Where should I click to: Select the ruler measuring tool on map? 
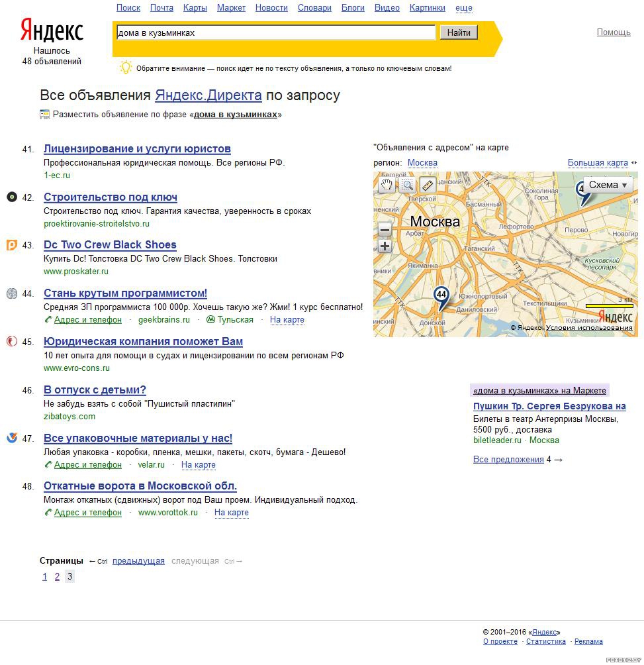pos(428,185)
